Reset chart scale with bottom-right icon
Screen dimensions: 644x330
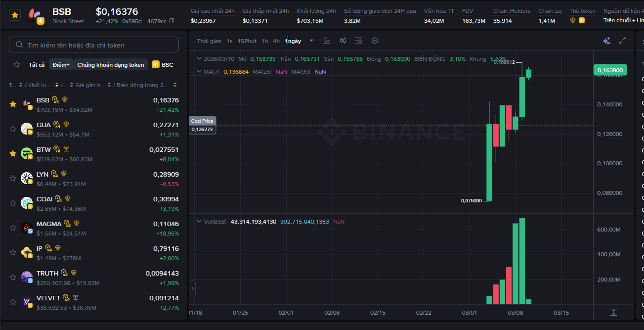coord(613,312)
